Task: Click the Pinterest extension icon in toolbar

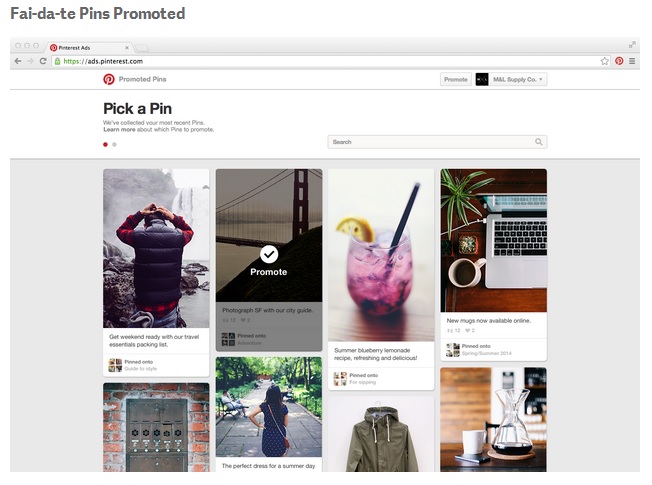Action: (619, 61)
